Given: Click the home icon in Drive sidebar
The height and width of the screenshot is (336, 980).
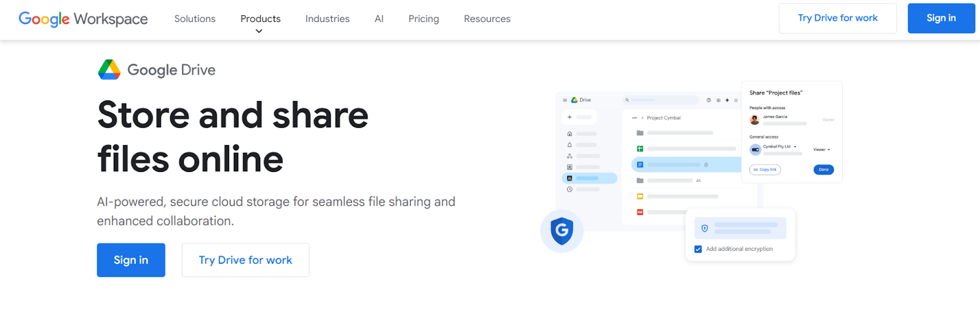Looking at the screenshot, I should click(x=570, y=133).
